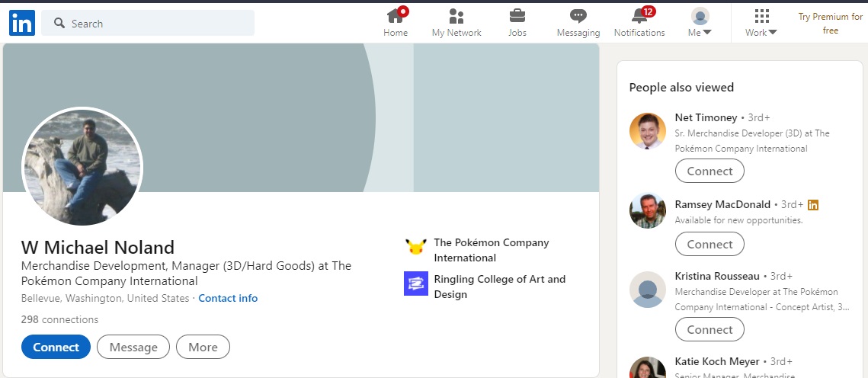Viewport: 868px width, 378px height.
Task: Open the Me profile menu
Action: click(700, 23)
